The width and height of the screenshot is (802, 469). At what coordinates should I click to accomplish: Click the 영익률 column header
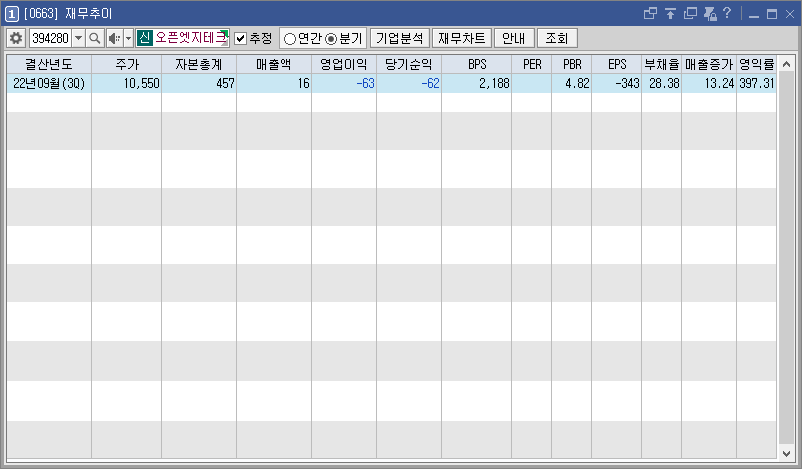click(x=756, y=64)
